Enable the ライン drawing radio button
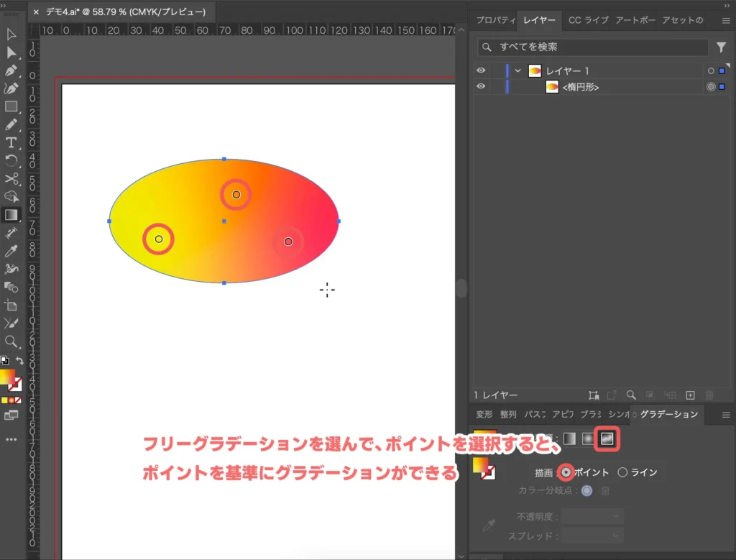736x560 pixels. coord(625,472)
